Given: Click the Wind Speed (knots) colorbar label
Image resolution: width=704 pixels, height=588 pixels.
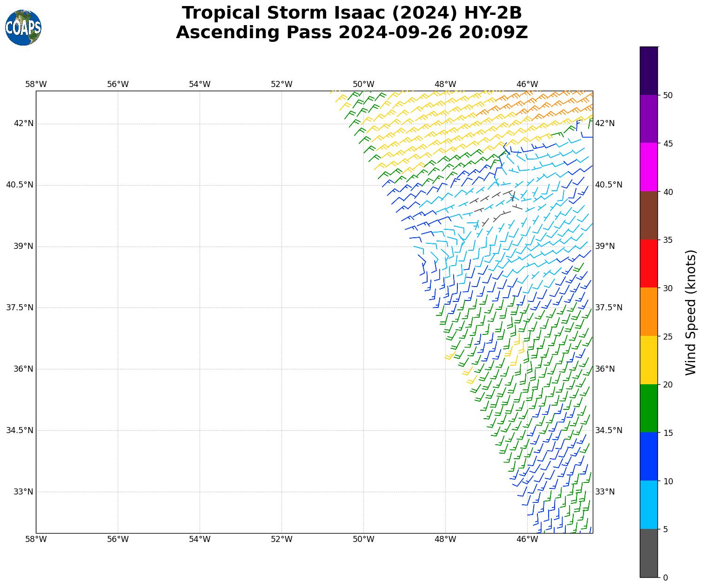Looking at the screenshot, I should pyautogui.click(x=691, y=312).
